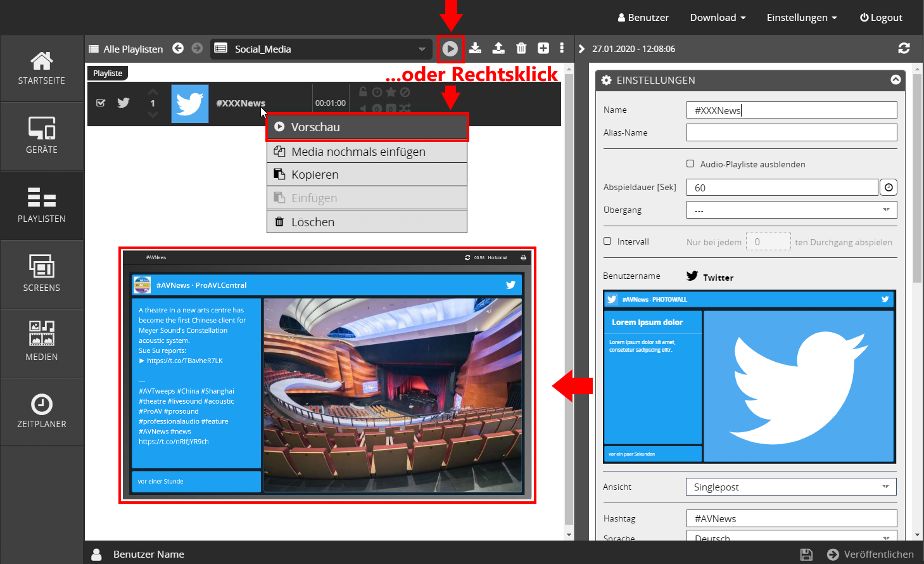Click the trash icon in playlist toolbar
The width and height of the screenshot is (924, 564).
tap(521, 48)
